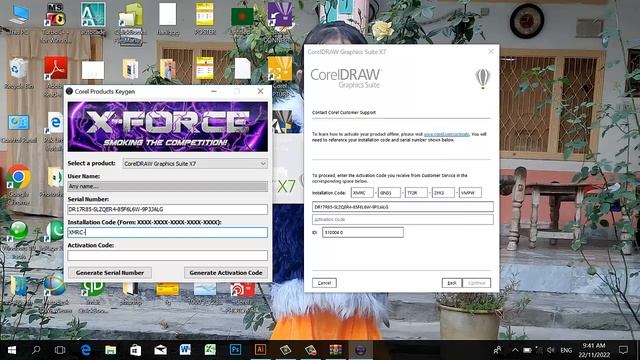Click Back in CorelDRAW dialog
The image size is (640, 360).
pos(452,283)
